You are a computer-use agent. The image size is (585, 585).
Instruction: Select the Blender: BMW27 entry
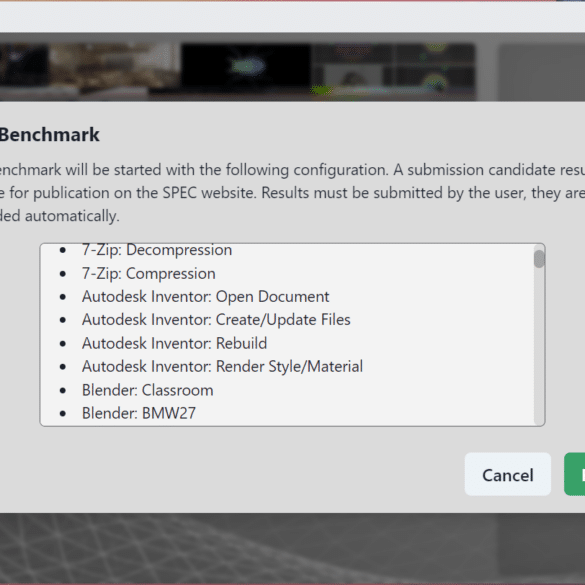coord(139,413)
